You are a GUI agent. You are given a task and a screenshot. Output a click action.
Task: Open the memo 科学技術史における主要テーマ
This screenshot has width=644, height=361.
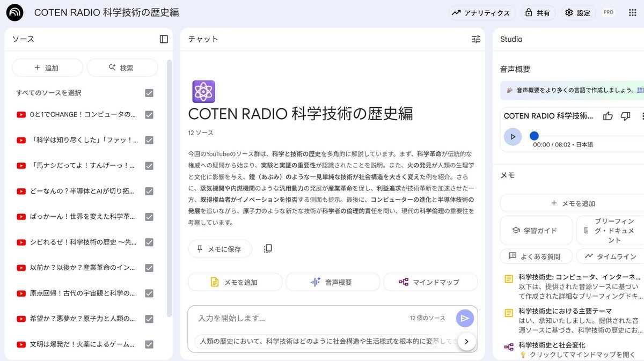(573, 321)
